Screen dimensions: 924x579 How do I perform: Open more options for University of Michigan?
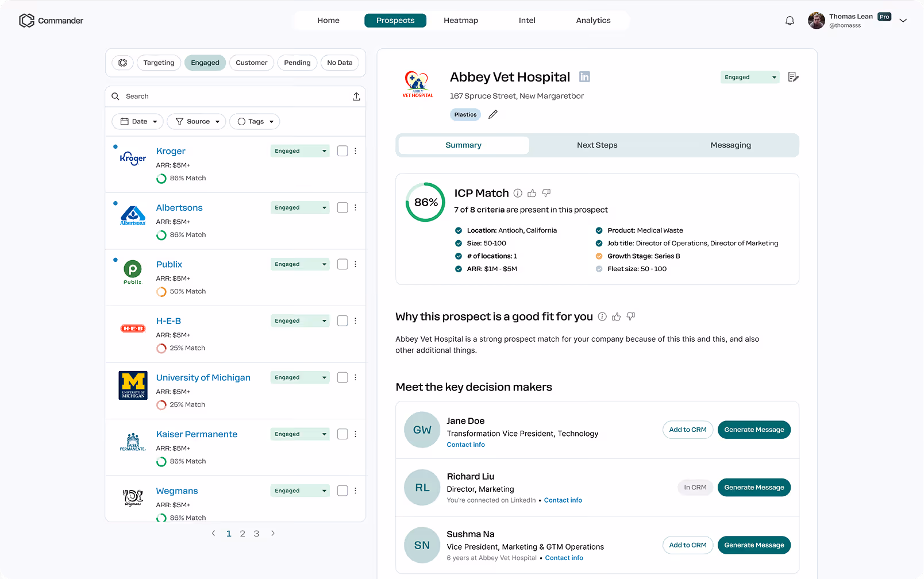point(355,377)
